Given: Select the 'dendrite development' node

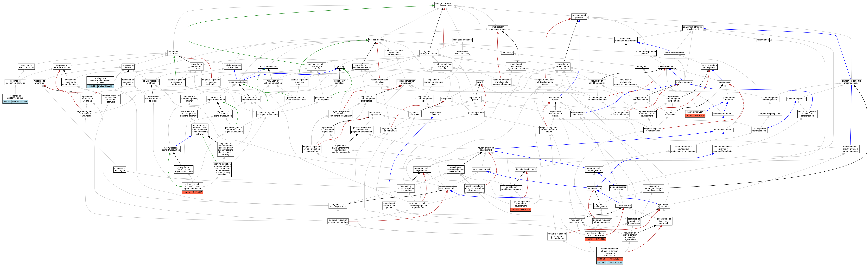Looking at the screenshot, I should [x=525, y=170].
